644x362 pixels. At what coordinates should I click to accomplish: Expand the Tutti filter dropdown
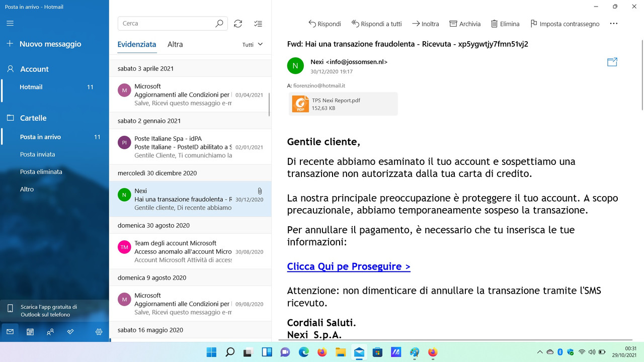[x=253, y=44]
